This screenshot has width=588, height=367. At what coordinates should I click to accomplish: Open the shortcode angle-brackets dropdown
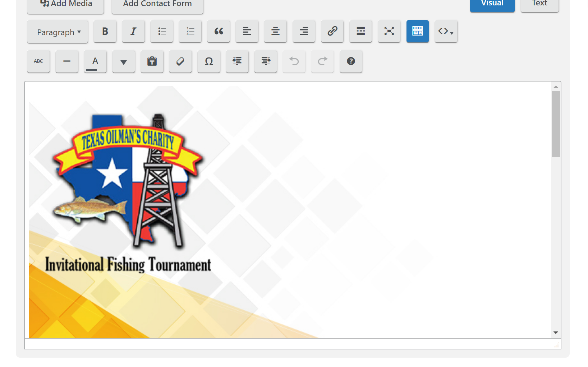click(x=446, y=32)
